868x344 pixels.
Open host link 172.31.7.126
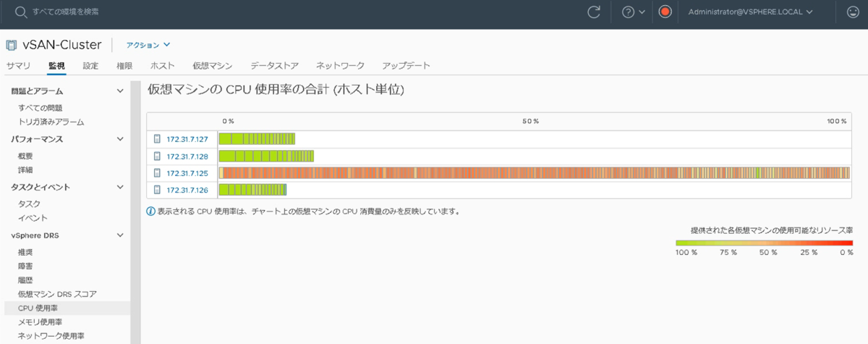[x=187, y=190]
